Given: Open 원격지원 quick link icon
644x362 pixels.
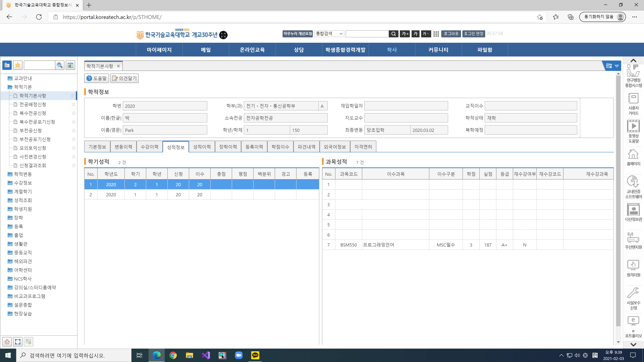Looking at the screenshot, I should click(633, 268).
